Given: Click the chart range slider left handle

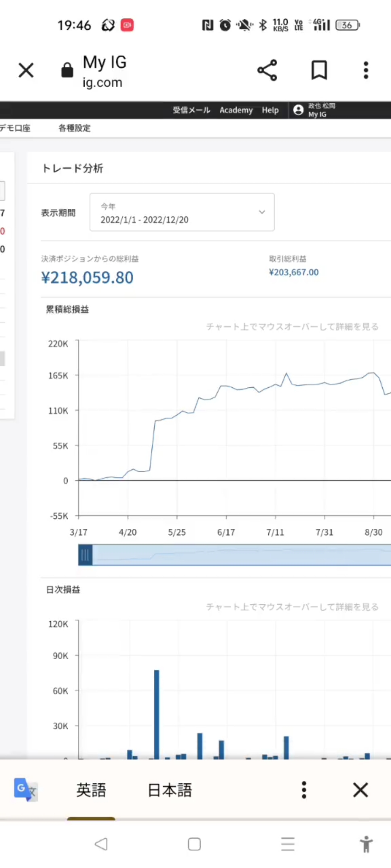Looking at the screenshot, I should pos(85,555).
